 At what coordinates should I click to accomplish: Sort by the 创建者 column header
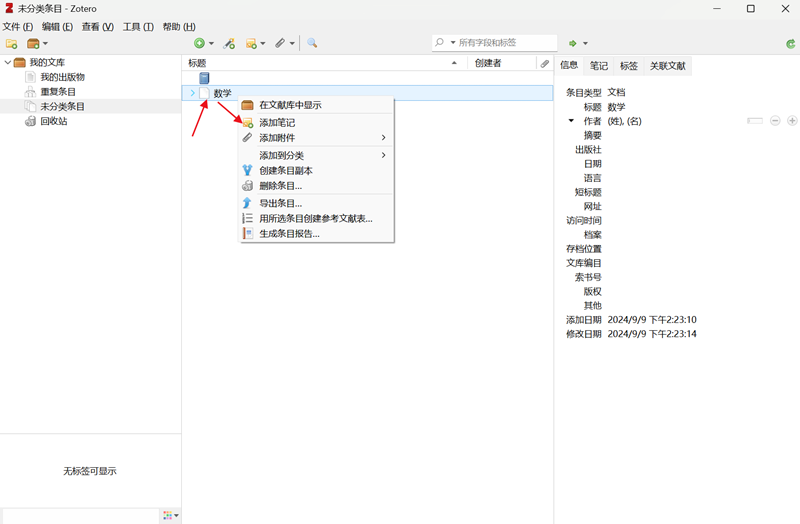(x=502, y=63)
